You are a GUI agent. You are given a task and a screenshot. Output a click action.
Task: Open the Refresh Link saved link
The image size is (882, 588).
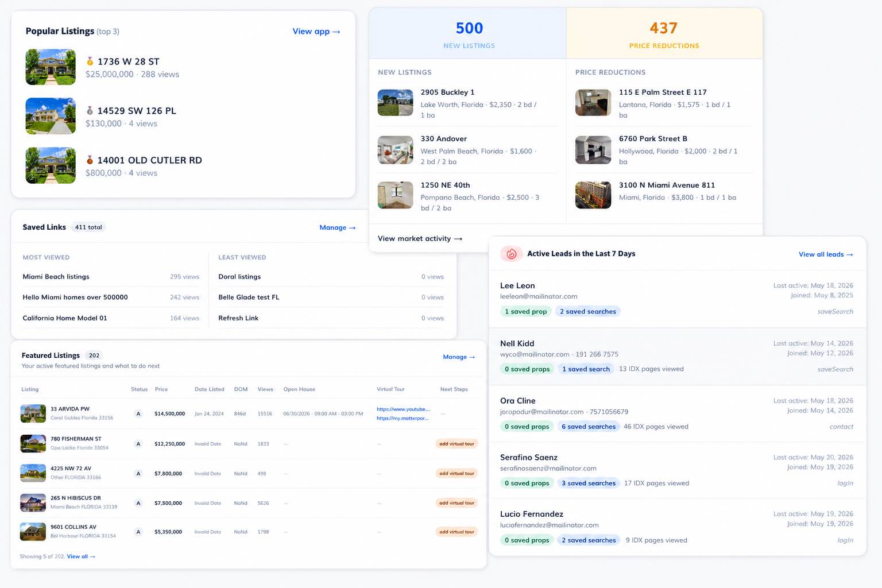(x=238, y=318)
